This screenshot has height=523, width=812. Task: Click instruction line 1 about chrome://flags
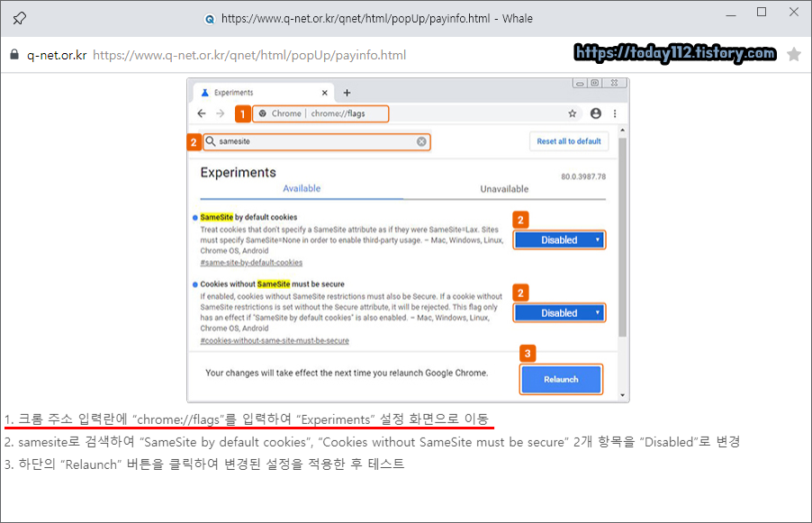click(247, 419)
